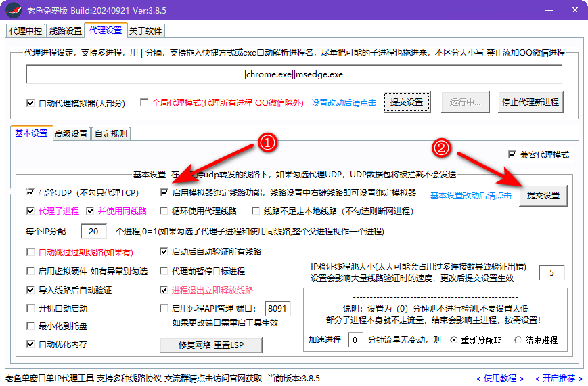The image size is (588, 386).
Task: Click the 每个IP分配 number field
Action: point(93,232)
